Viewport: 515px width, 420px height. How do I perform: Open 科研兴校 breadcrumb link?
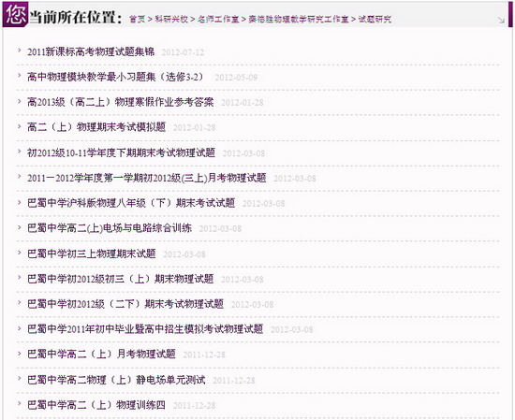[171, 19]
